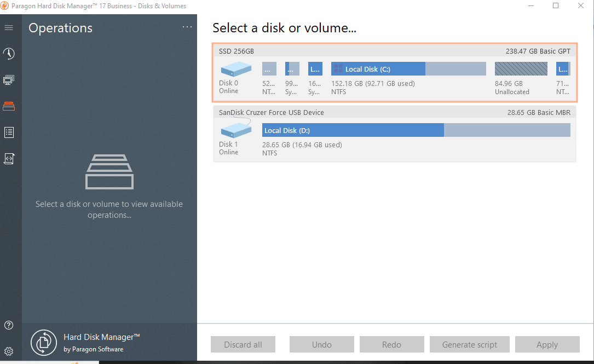Screen dimensions: 594x364
Task: Open the Operations panel more options menu
Action: (187, 27)
